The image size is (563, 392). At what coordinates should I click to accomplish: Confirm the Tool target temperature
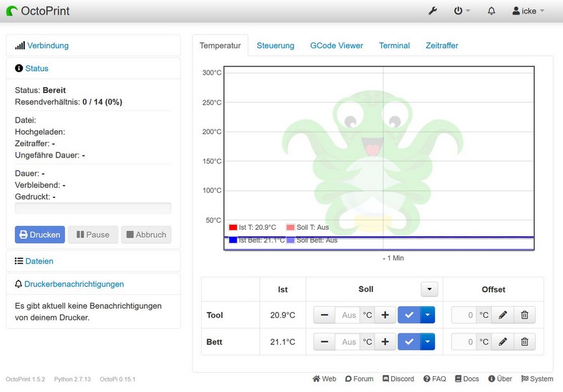click(x=409, y=315)
